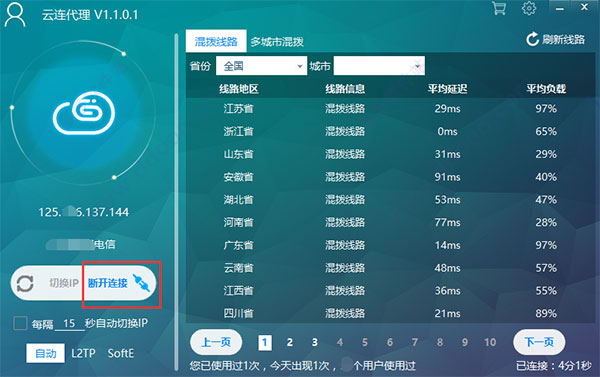The height and width of the screenshot is (377, 600).
Task: Switch to the 多城市混拨 tab
Action: pyautogui.click(x=277, y=41)
